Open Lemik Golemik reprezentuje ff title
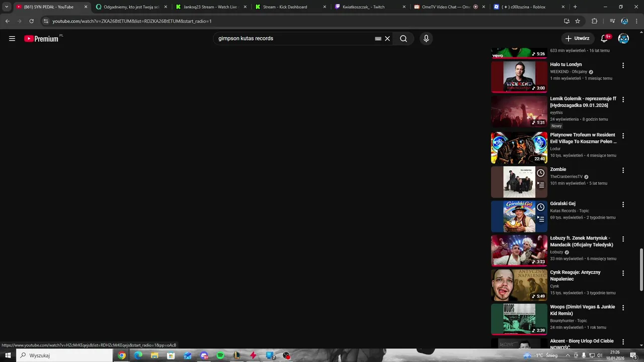Viewport: 644px width, 362px height. click(x=583, y=102)
